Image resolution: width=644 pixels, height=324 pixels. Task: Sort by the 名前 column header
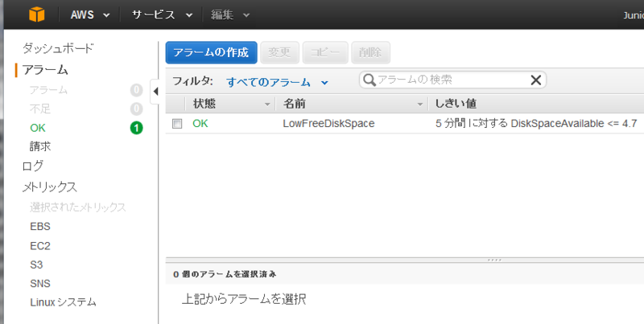(352, 104)
